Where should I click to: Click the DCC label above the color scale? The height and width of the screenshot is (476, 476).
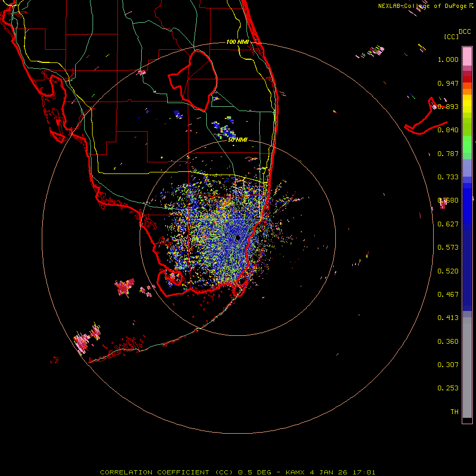464,32
